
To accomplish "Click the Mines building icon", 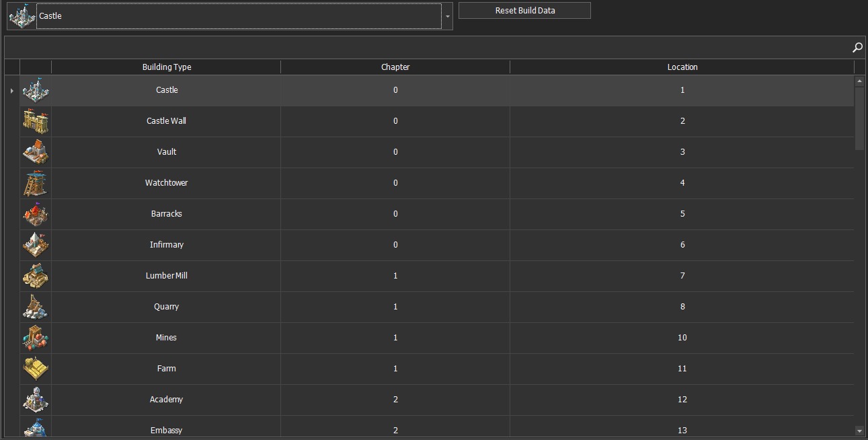I will coord(36,338).
